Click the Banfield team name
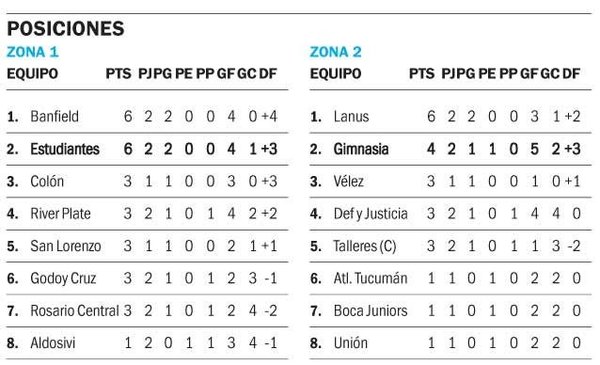The image size is (600, 365). pyautogui.click(x=54, y=116)
